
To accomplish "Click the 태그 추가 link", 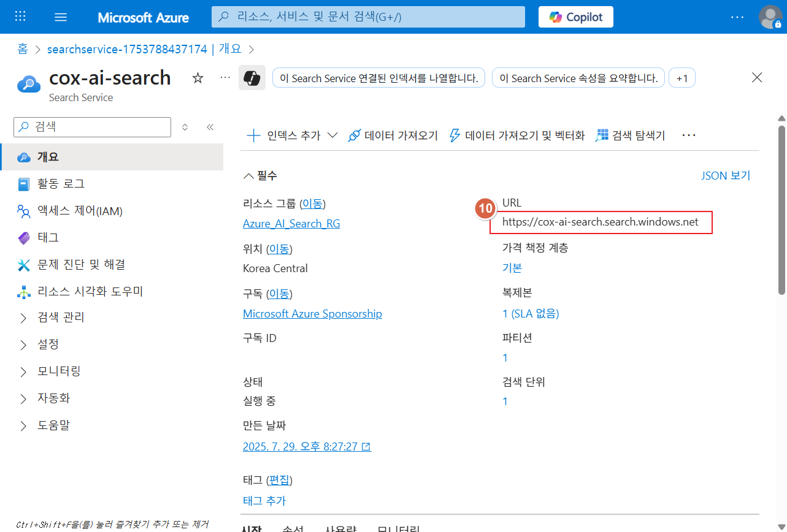I will (x=264, y=501).
